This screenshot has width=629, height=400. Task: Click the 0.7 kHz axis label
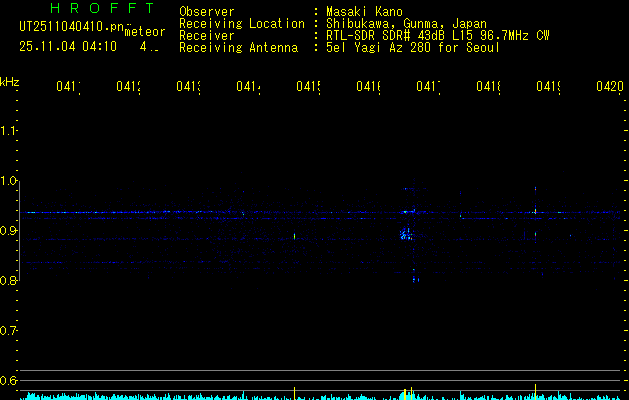[x=8, y=331]
